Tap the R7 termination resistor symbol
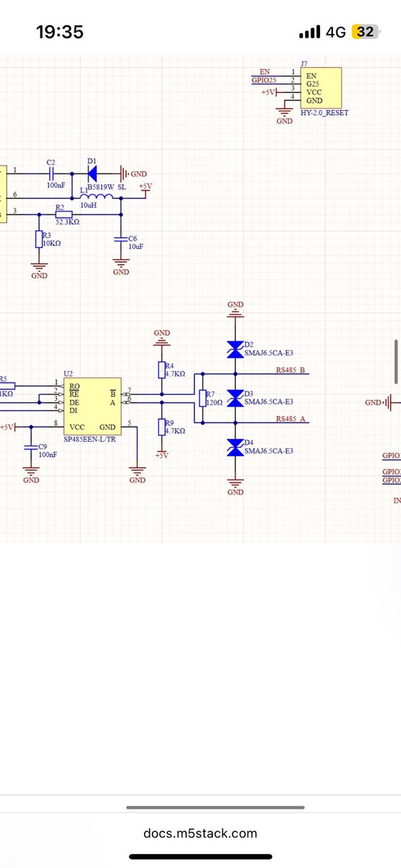401x868 pixels. point(203,398)
